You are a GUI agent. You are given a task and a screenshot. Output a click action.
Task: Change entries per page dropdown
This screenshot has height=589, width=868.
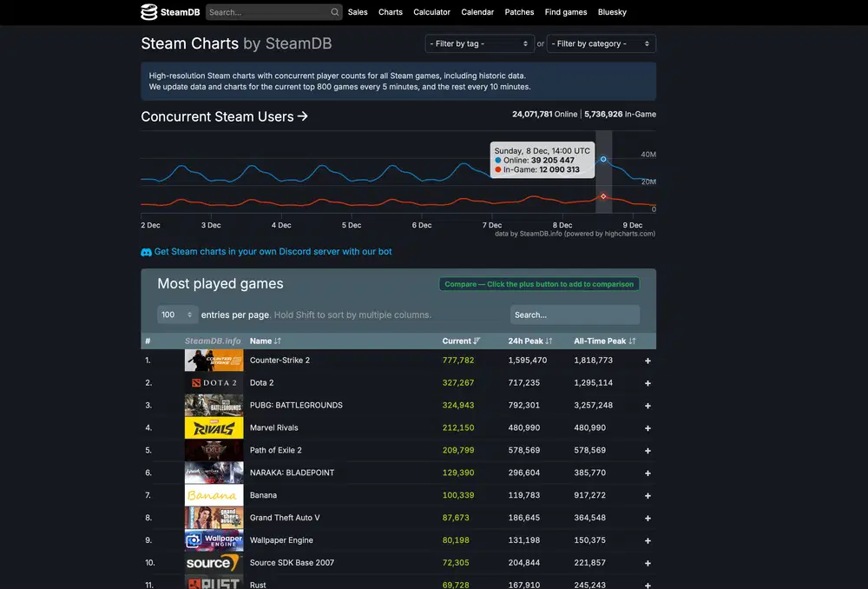(x=177, y=314)
